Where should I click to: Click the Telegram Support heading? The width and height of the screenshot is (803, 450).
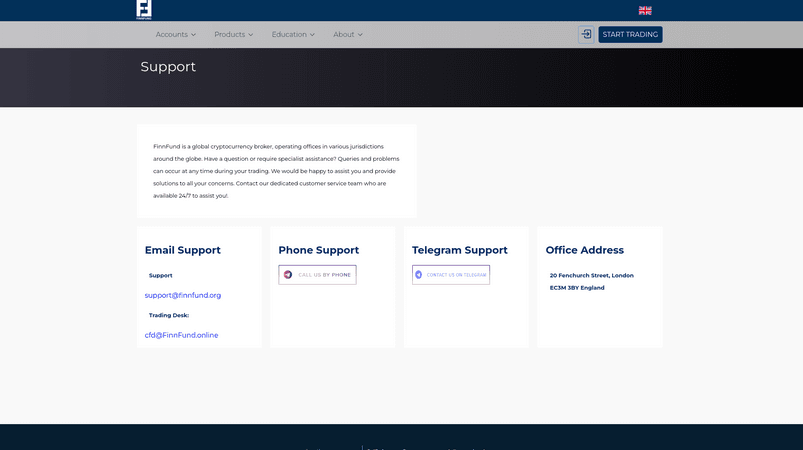[x=459, y=250]
